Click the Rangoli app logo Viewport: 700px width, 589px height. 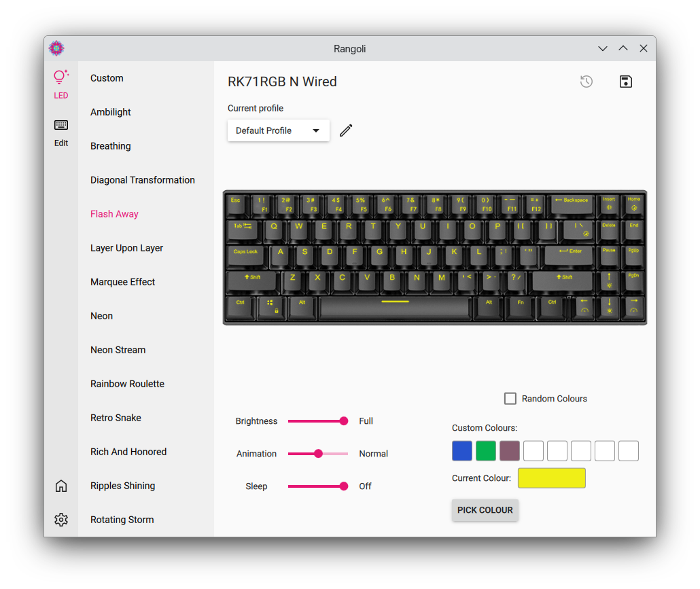pyautogui.click(x=56, y=48)
